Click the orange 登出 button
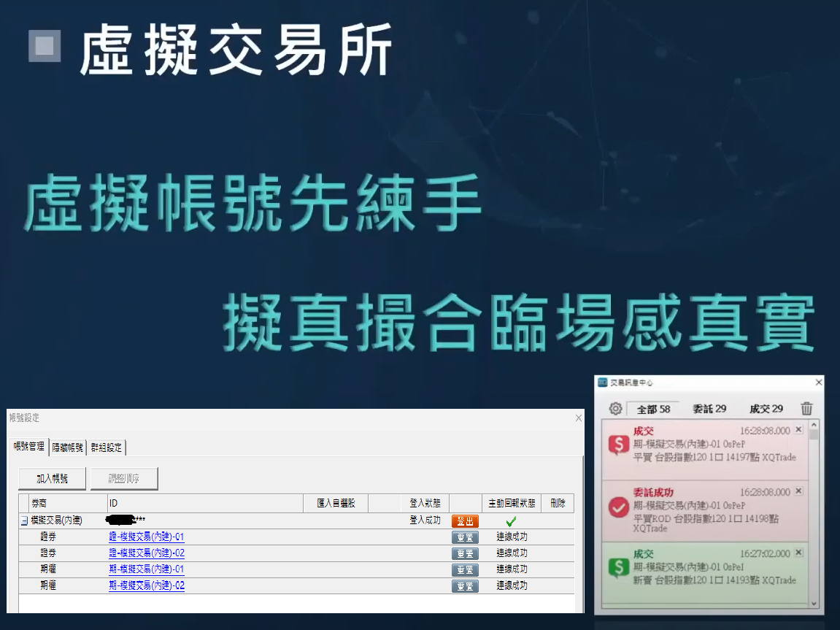 [x=465, y=521]
